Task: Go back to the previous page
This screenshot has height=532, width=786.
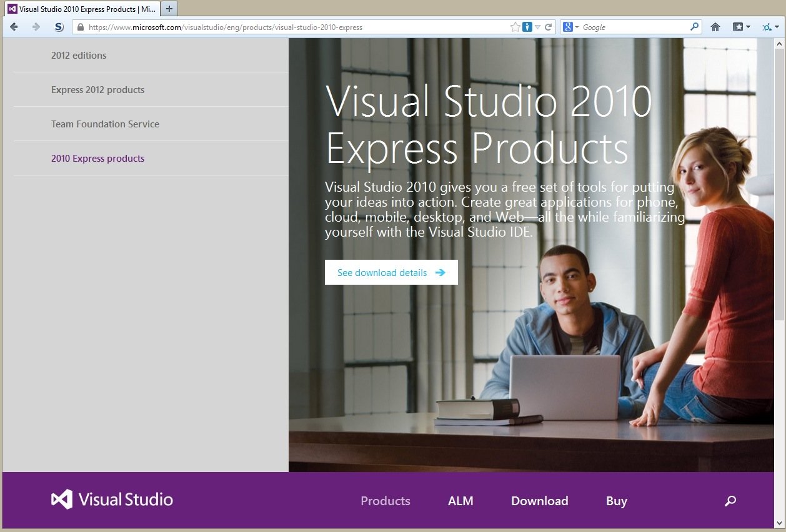Action: pos(14,27)
